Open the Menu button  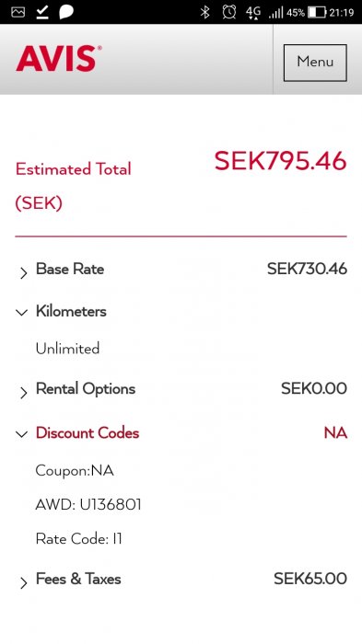(315, 63)
